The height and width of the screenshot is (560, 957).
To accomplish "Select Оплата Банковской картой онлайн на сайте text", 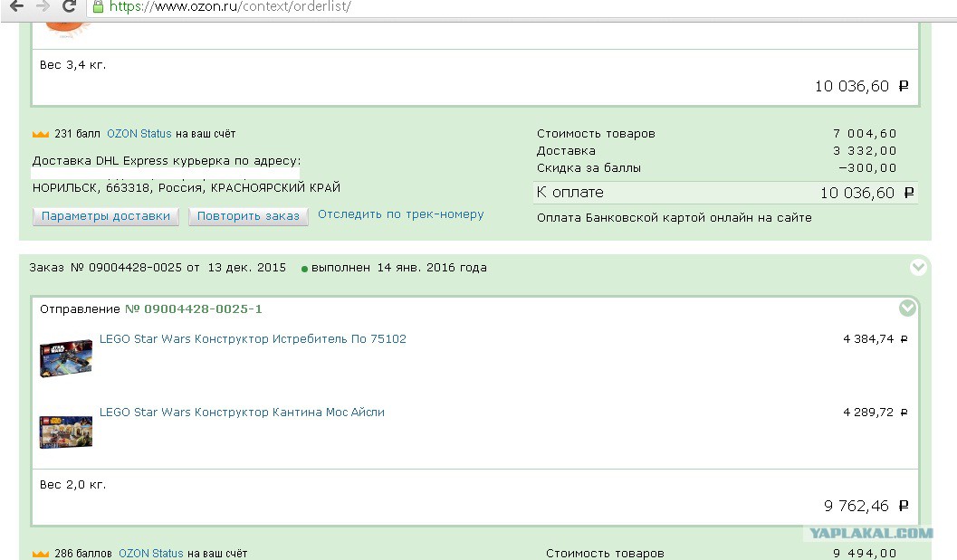I will 675,218.
